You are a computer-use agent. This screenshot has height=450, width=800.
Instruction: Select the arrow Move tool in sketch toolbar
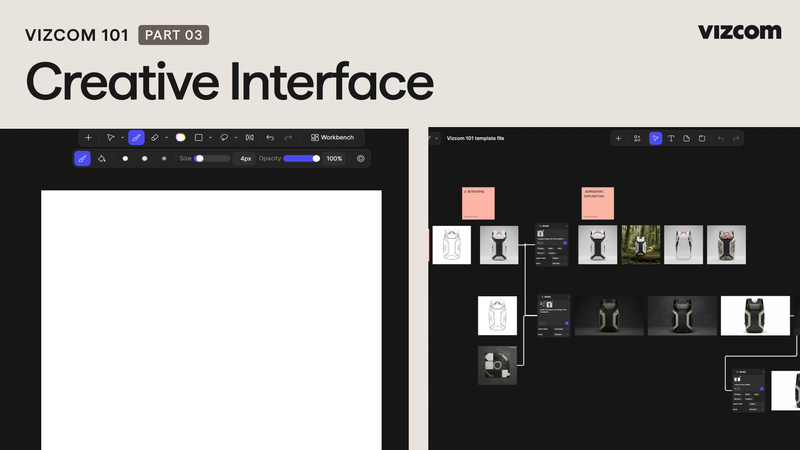(x=110, y=138)
